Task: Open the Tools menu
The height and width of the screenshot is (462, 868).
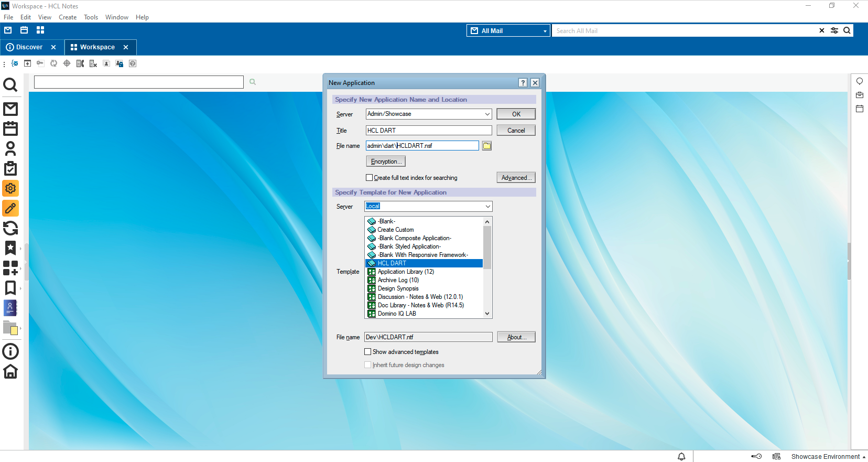Action: coord(91,17)
